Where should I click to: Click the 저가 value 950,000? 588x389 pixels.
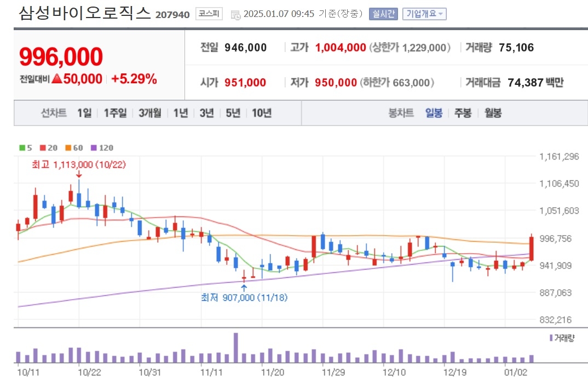point(336,83)
